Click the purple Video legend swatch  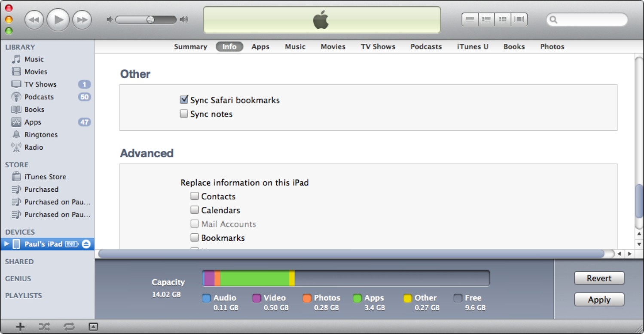coord(256,298)
